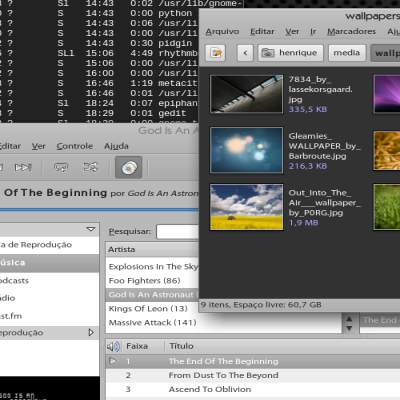Screen dimensions: 400x400
Task: Select Massive Attack (141) artist
Action: point(223,323)
